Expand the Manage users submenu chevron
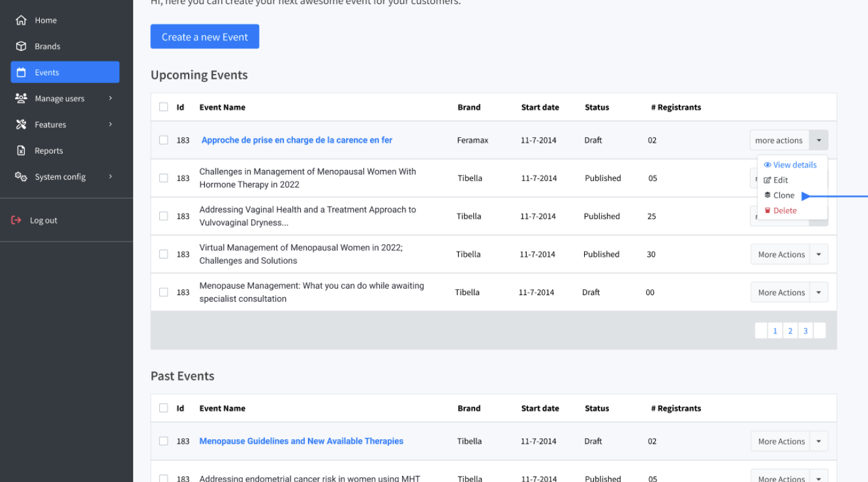 coord(110,98)
